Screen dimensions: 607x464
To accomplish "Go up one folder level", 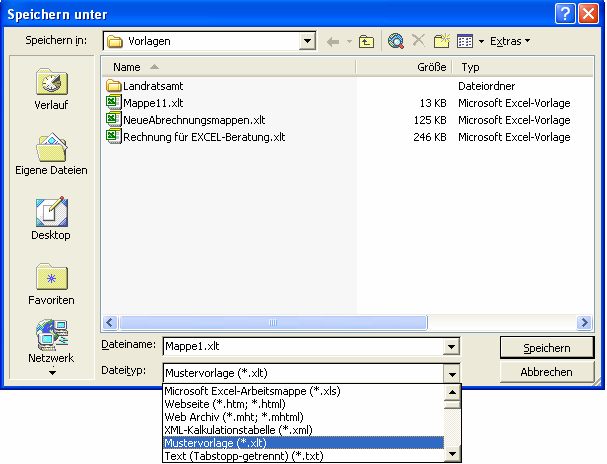I will (x=366, y=41).
